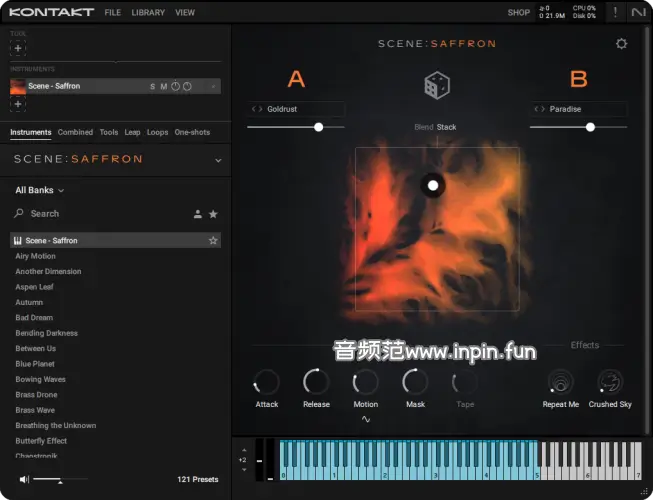
Task: Switch to the Tools tab
Action: coord(109,132)
